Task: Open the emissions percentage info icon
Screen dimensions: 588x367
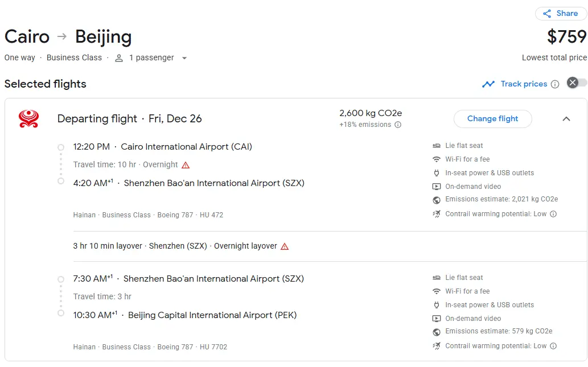Action: (x=398, y=125)
